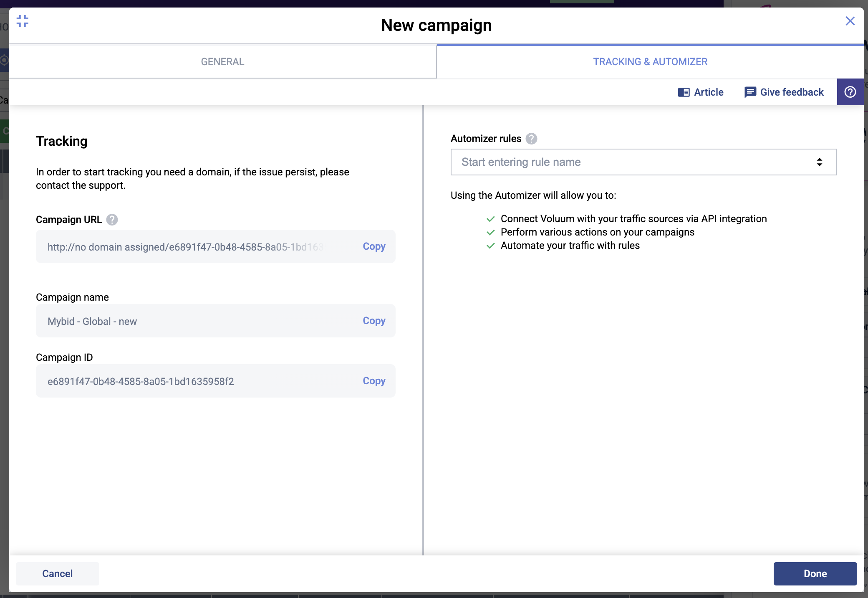This screenshot has height=598, width=868.
Task: Copy the Campaign URL
Action: point(374,246)
